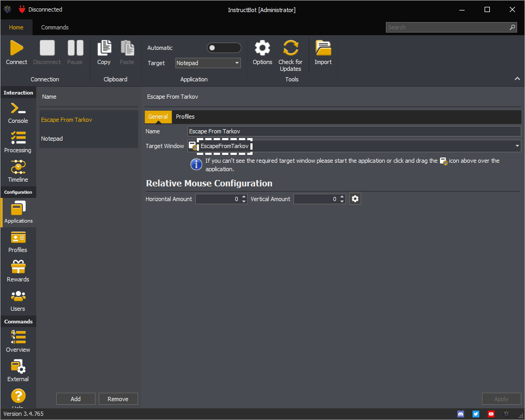Image resolution: width=525 pixels, height=420 pixels.
Task: Open Rewards in the sidebar
Action: pyautogui.click(x=18, y=271)
